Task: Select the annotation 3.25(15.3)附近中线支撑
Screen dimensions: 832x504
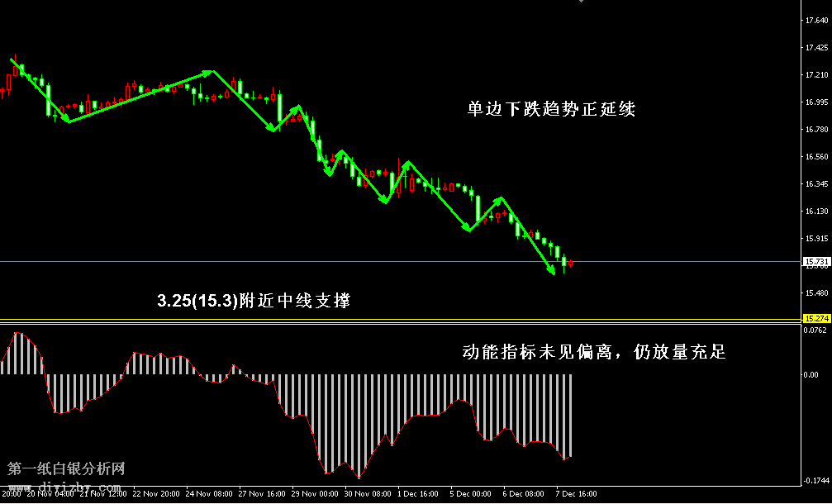Action: tap(254, 301)
